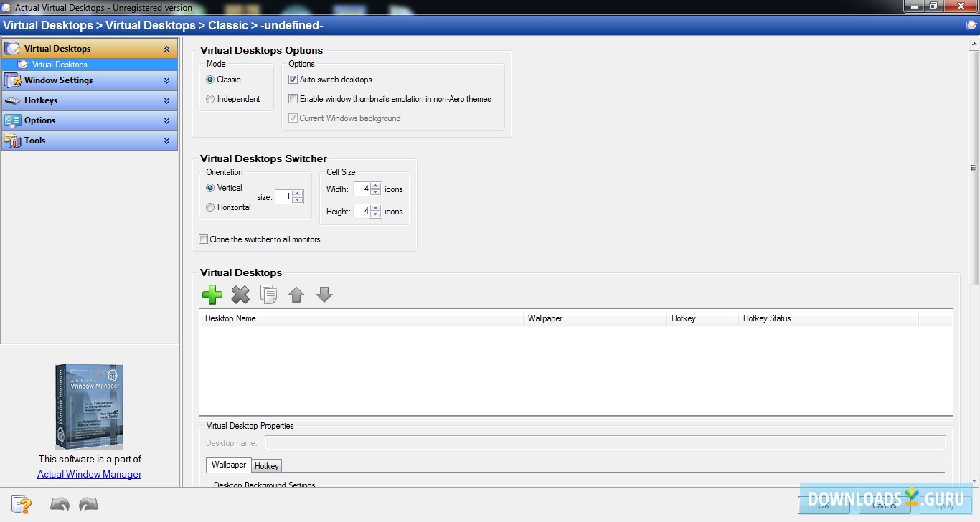
Task: Add a new virtual desktop
Action: tap(212, 294)
